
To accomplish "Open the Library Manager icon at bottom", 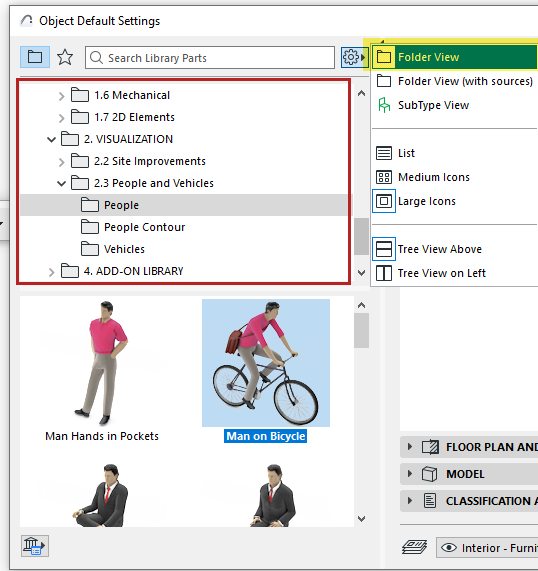I will point(35,546).
